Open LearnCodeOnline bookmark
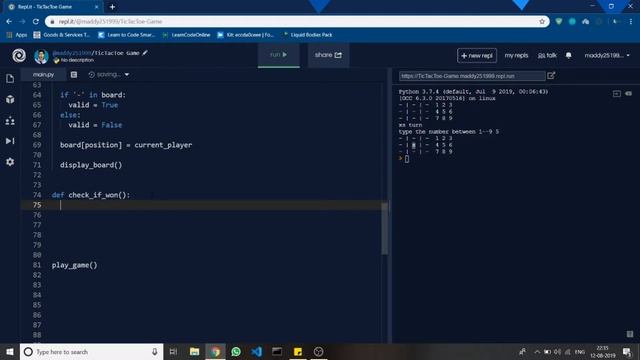 pos(186,35)
